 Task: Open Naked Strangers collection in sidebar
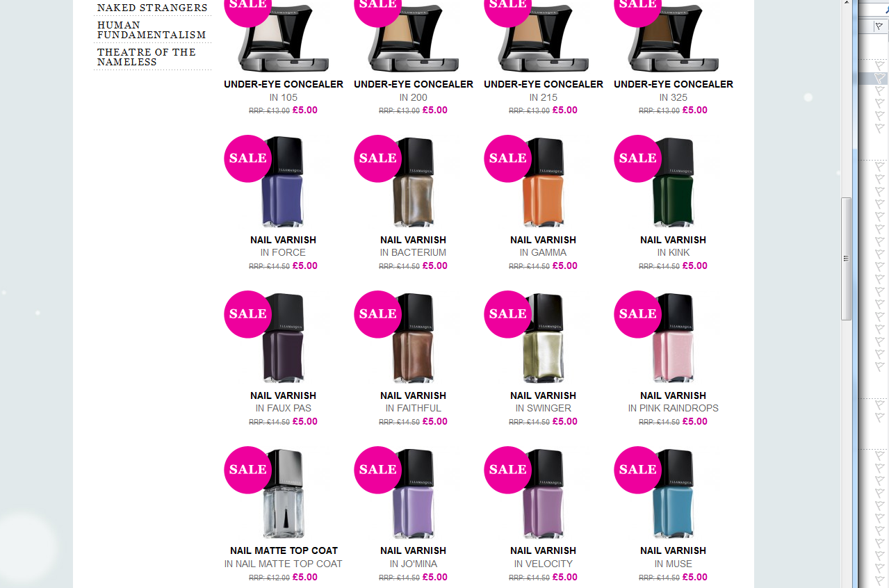(152, 8)
